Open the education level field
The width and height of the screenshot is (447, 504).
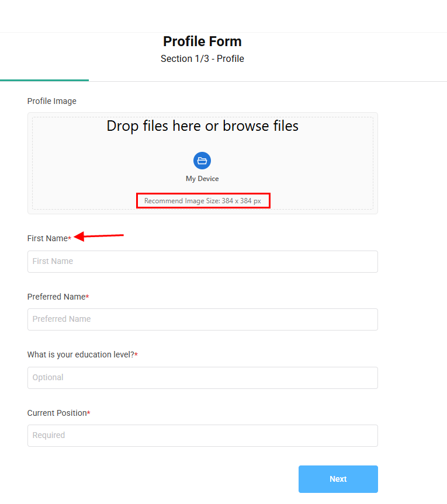pos(202,378)
